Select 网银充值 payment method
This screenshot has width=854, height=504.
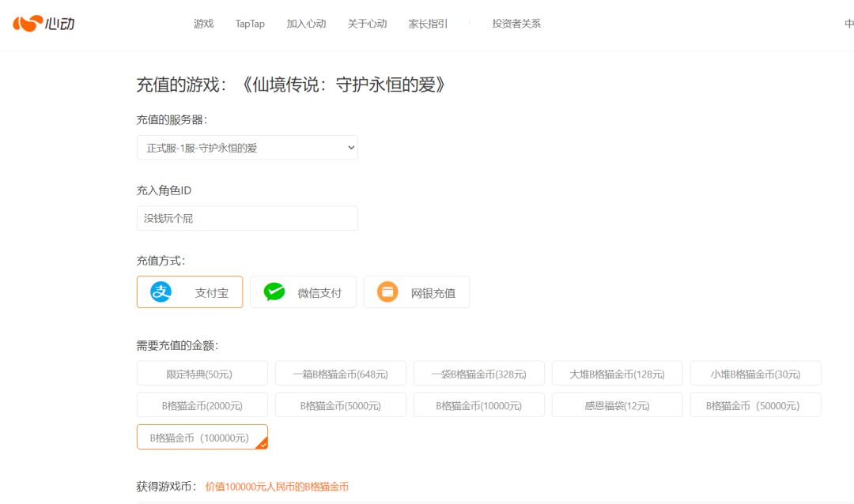[x=417, y=292]
